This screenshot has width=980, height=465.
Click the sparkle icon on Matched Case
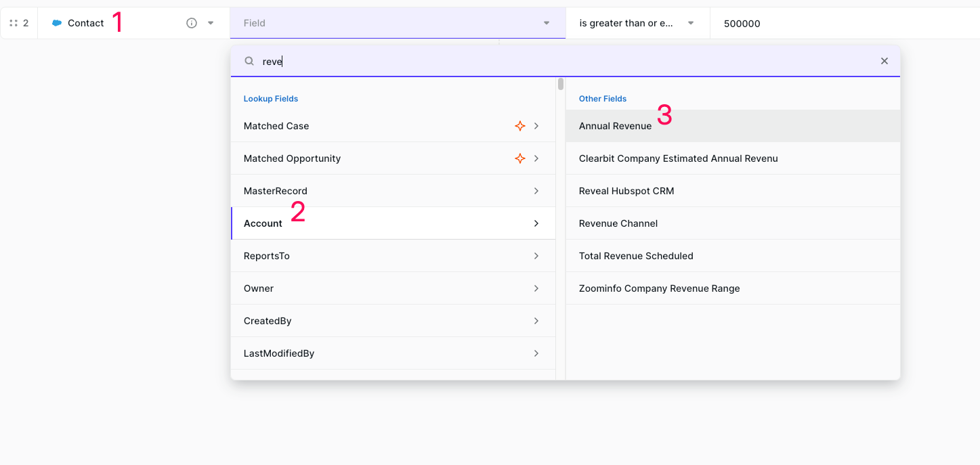pos(520,126)
